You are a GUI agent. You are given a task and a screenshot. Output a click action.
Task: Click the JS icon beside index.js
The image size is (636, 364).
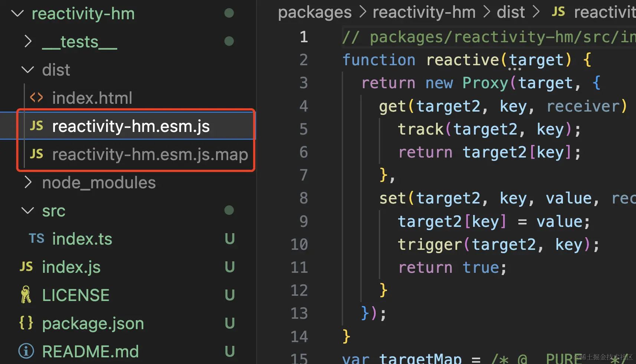(26, 267)
